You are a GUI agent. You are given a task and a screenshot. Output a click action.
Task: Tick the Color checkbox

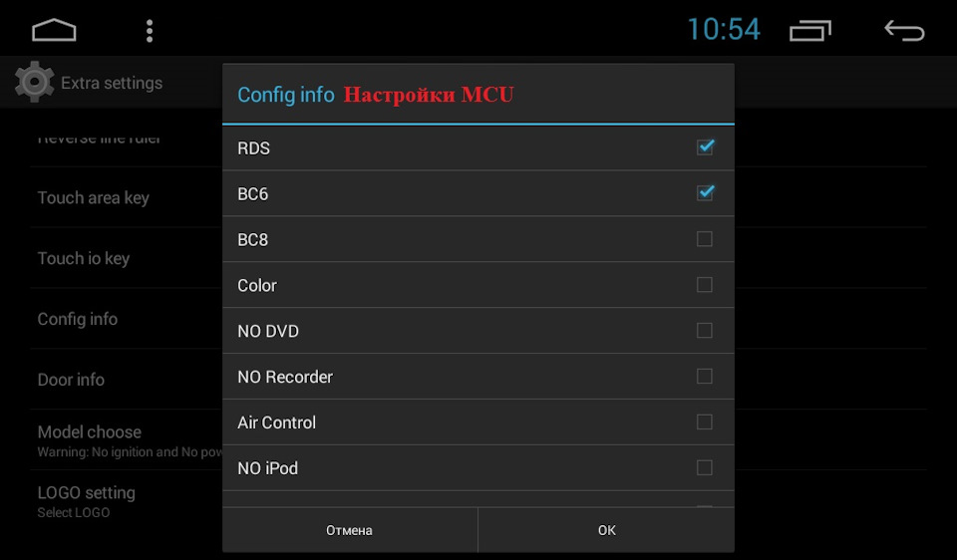coord(705,285)
